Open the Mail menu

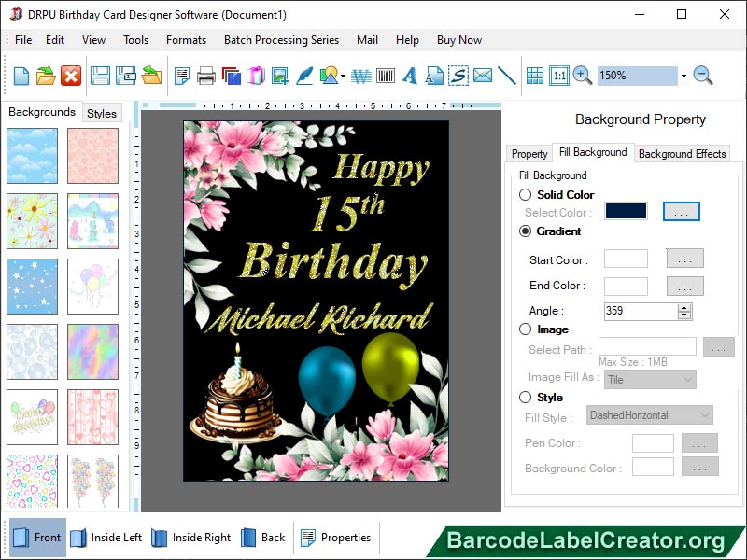click(367, 40)
